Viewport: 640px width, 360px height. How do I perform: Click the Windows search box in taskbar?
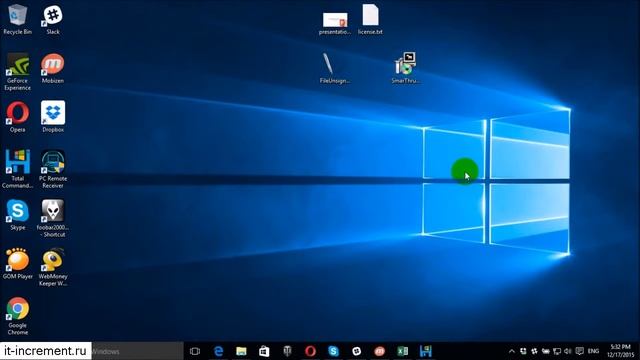137,351
